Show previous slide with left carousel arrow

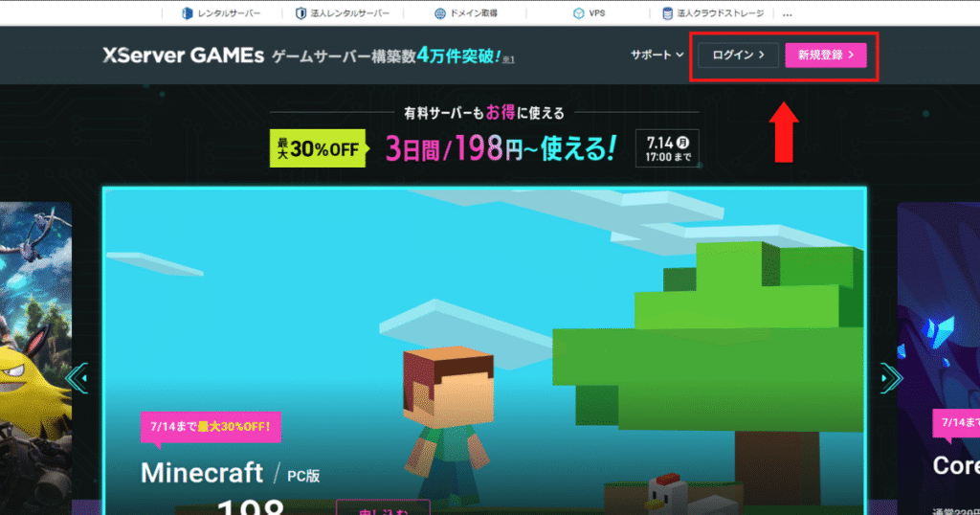(77, 378)
